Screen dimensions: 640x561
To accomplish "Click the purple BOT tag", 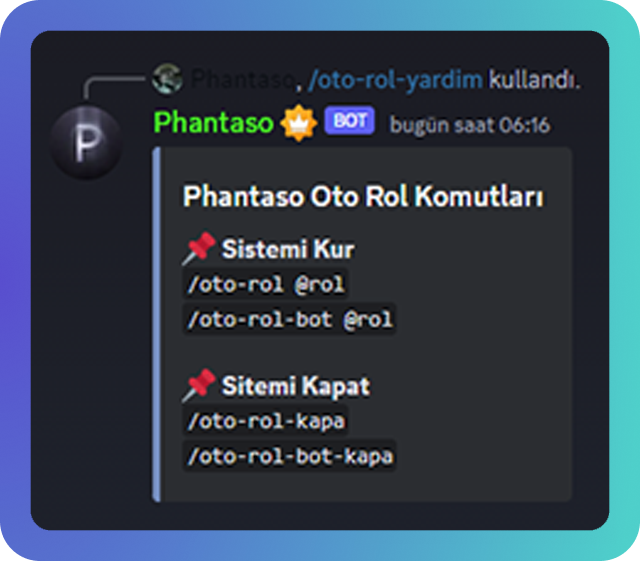I will pyautogui.click(x=349, y=120).
